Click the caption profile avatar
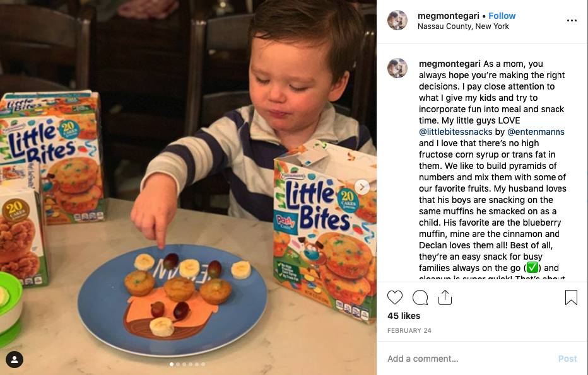This screenshot has height=375, width=588. (397, 68)
